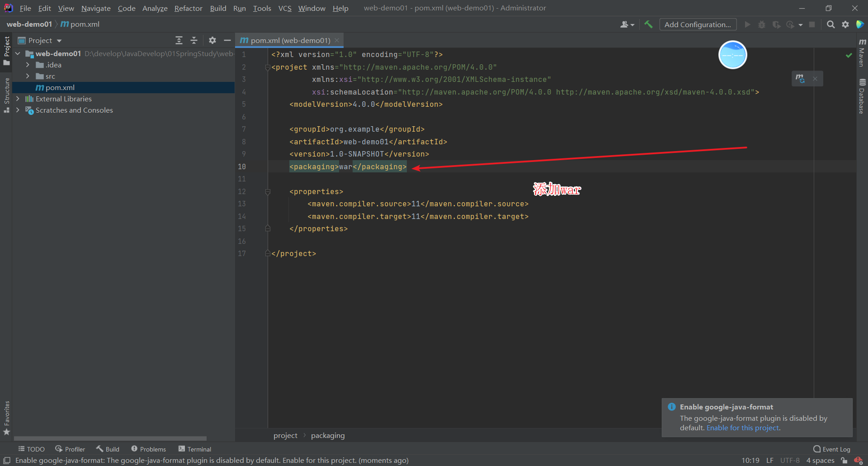
Task: Change the 4 spaces indent setting
Action: coord(820,461)
